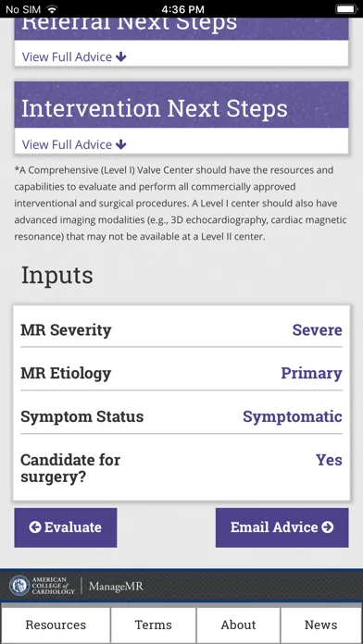Open the Resources tab
This screenshot has width=363, height=644.
56,625
